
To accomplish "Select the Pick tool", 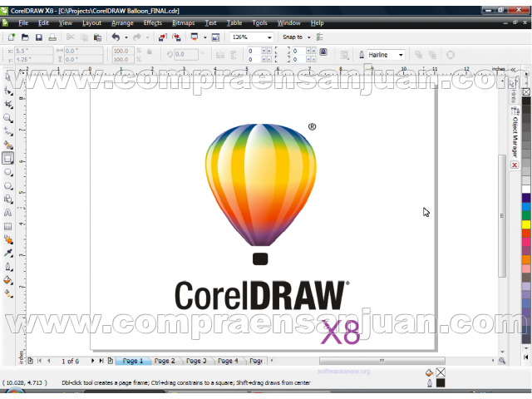I will (8, 77).
